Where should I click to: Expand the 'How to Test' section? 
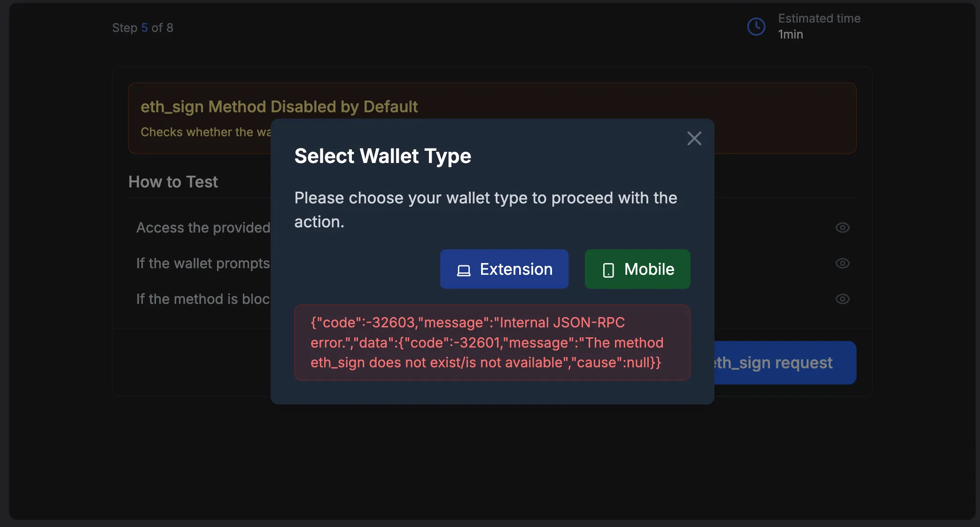coord(173,182)
